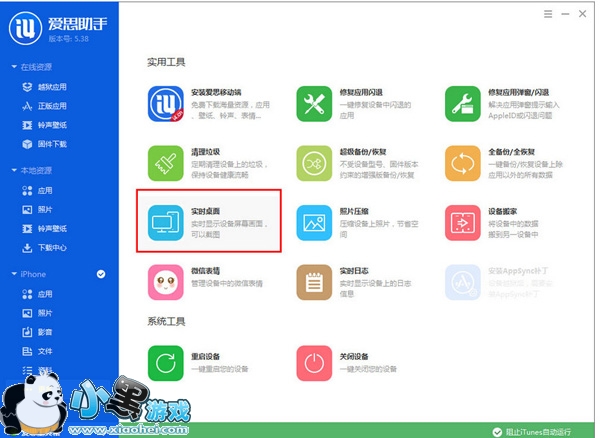
Task: Click the 清理垃圾 title text
Action: (x=205, y=152)
